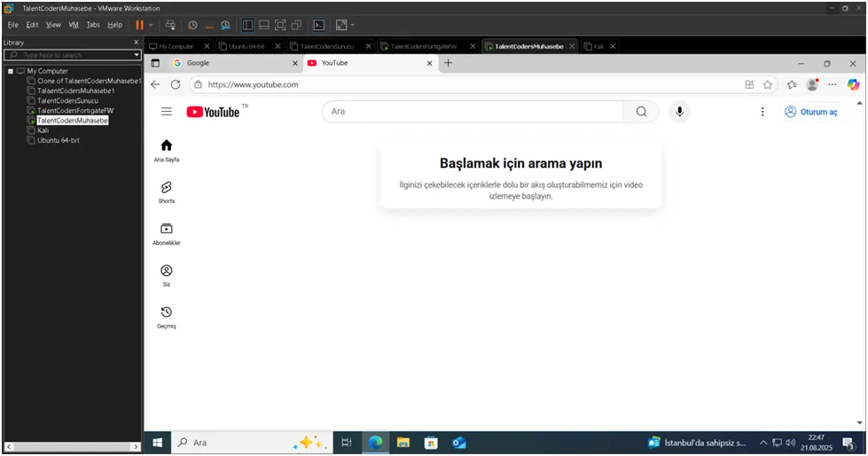This screenshot has width=868, height=456.
Task: Select TalentCodersFortigateFW in the library tree
Action: click(x=75, y=111)
